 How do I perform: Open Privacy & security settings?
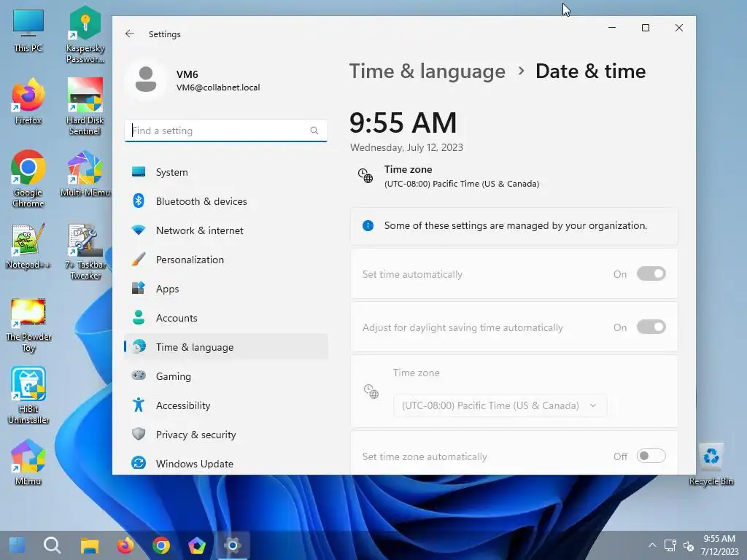coord(226,435)
